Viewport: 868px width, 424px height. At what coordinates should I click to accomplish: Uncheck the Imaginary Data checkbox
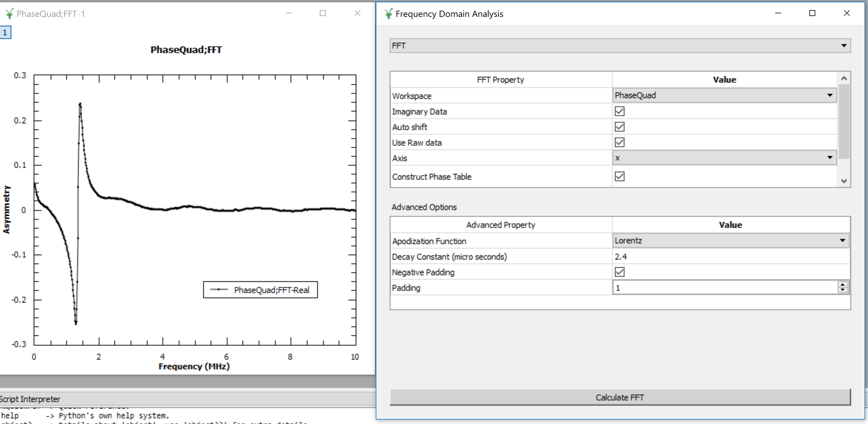click(x=619, y=111)
